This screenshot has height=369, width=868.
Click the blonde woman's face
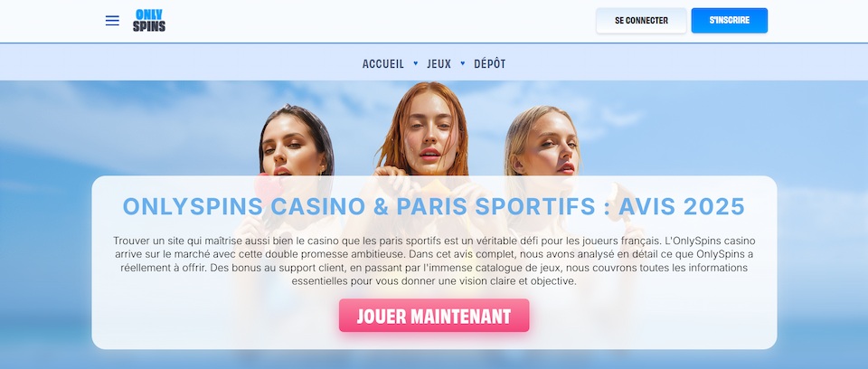pyautogui.click(x=547, y=147)
